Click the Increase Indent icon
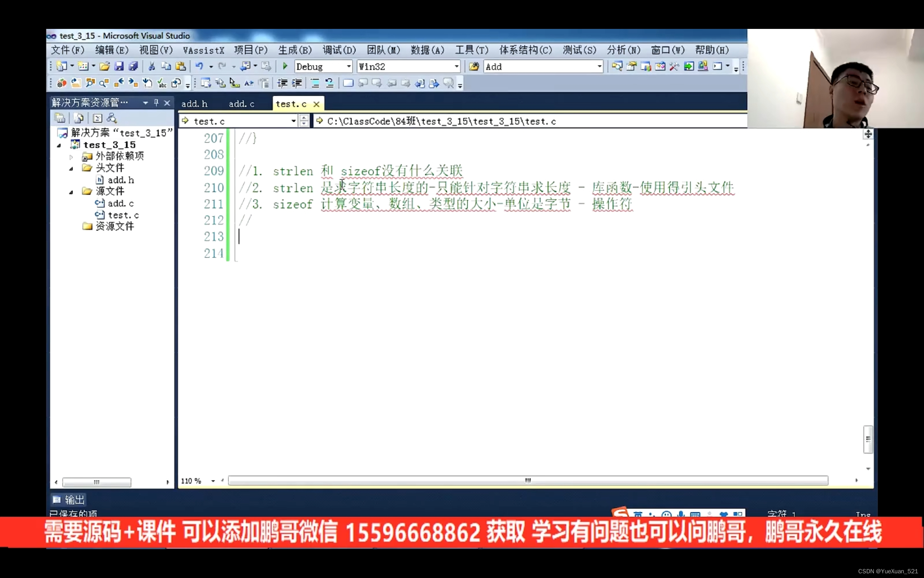The image size is (924, 578). 297,83
